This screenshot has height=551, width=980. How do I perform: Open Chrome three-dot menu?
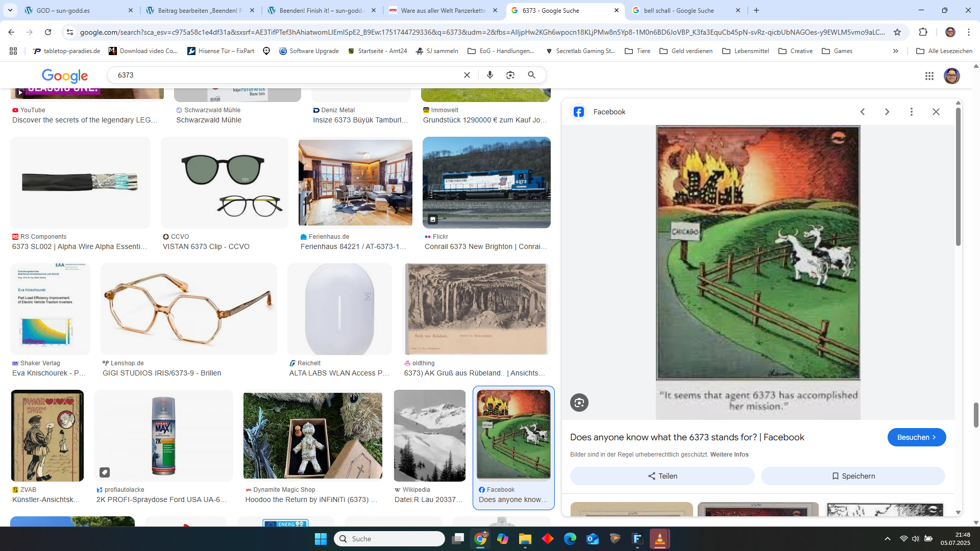969,32
